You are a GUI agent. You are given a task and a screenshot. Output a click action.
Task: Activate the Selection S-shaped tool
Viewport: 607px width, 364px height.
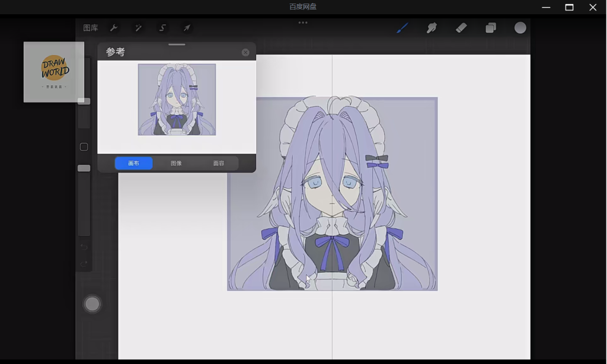coord(162,28)
